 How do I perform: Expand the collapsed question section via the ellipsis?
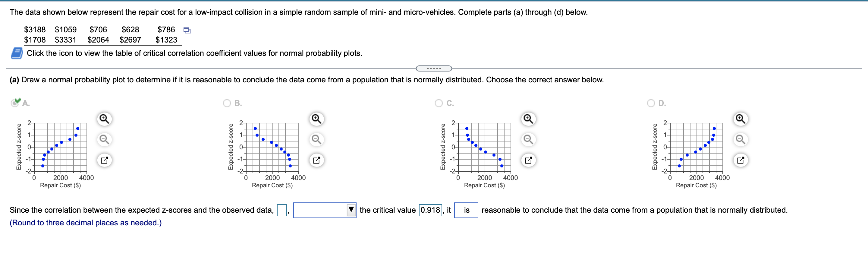pos(434,68)
